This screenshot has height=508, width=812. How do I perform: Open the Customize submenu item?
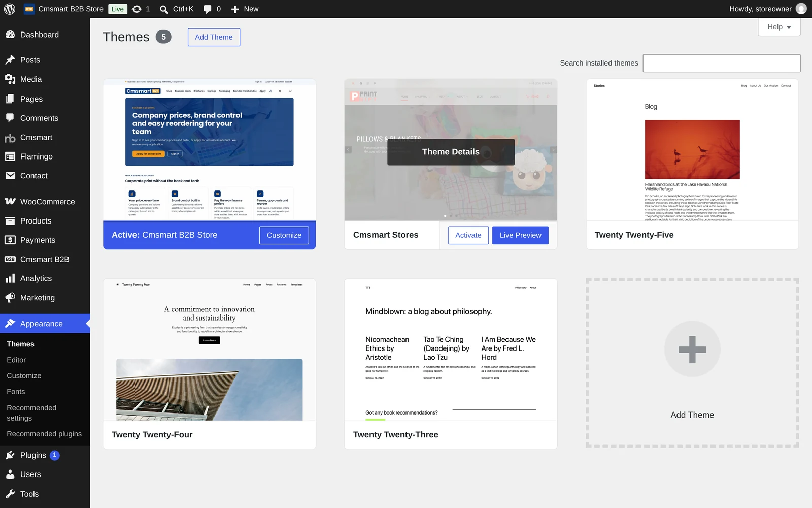24,376
